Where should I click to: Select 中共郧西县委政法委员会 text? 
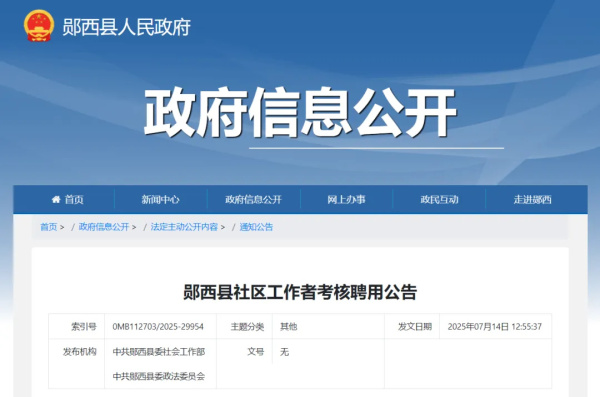(159, 376)
